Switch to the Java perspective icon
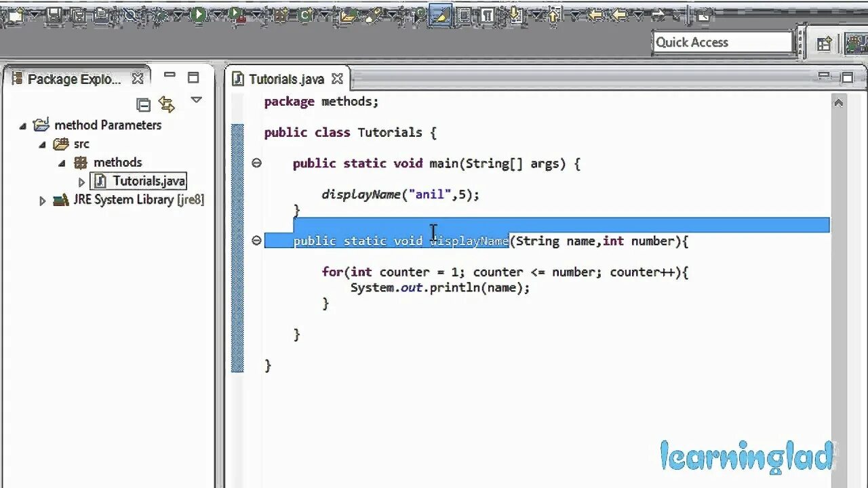 [x=856, y=43]
